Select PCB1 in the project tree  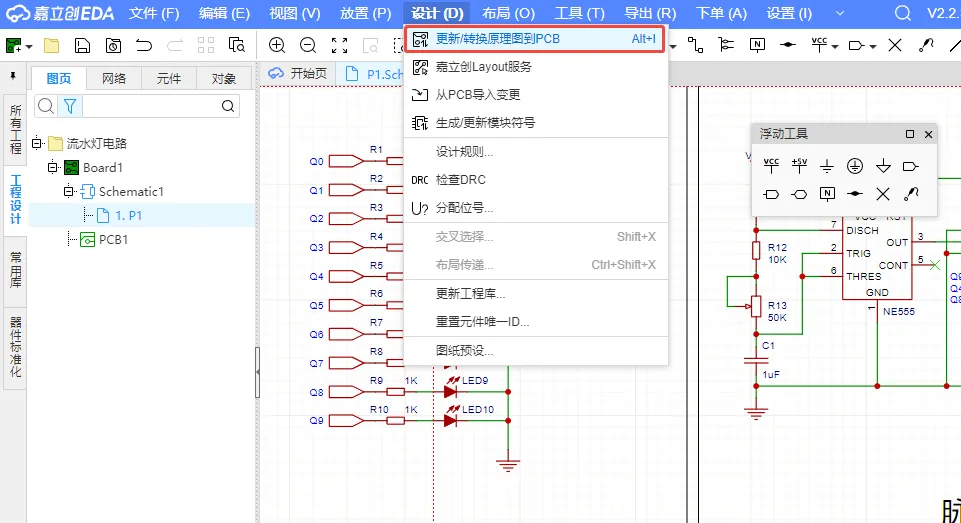pos(113,240)
